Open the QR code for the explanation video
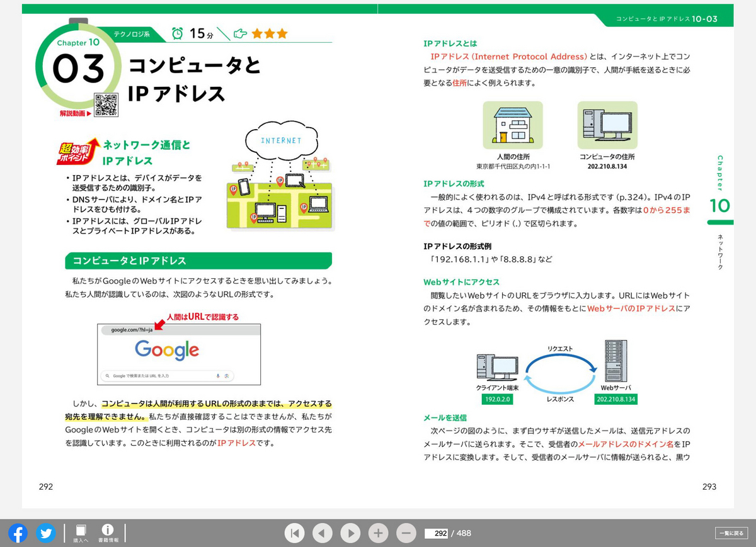The height and width of the screenshot is (547, 756). (107, 104)
